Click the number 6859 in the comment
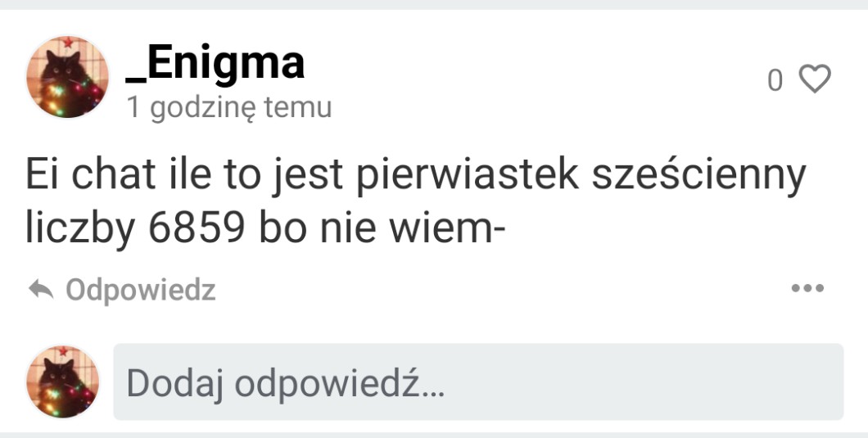Screen dimensions: 868x438 click(x=197, y=228)
